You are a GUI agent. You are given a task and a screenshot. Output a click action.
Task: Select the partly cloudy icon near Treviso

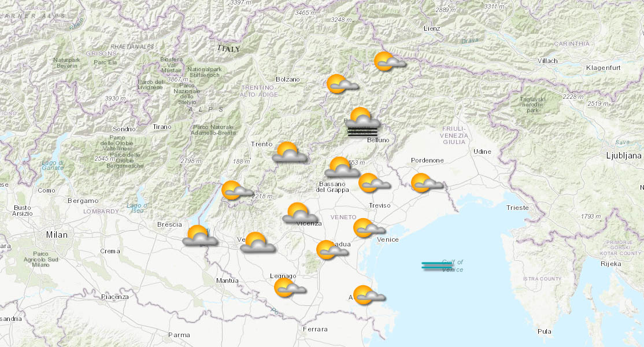click(x=373, y=184)
